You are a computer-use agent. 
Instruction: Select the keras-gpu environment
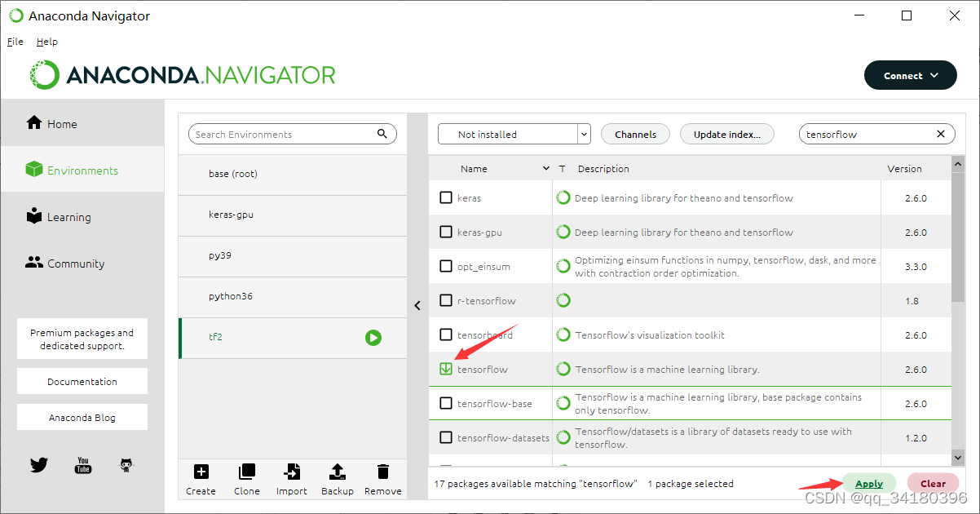[x=293, y=215]
